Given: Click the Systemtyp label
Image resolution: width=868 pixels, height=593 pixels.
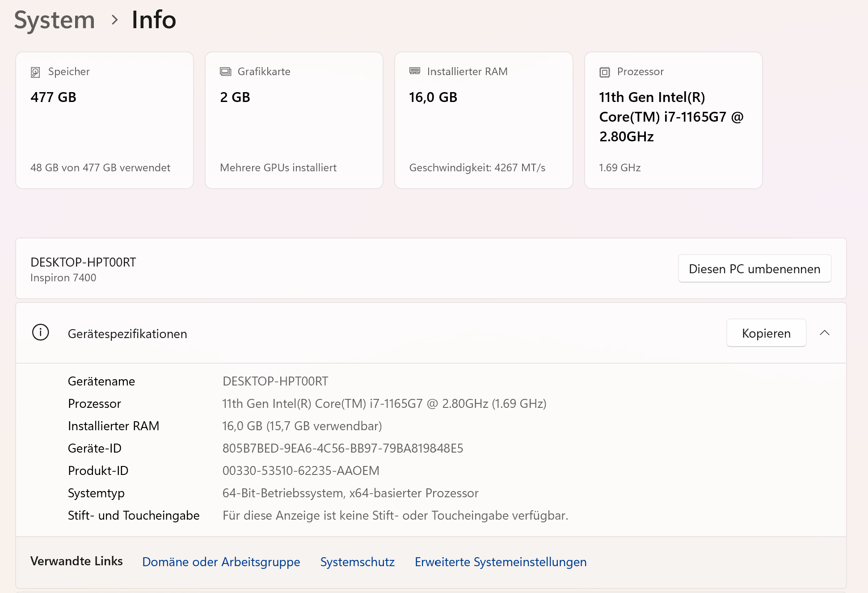Looking at the screenshot, I should (x=96, y=493).
